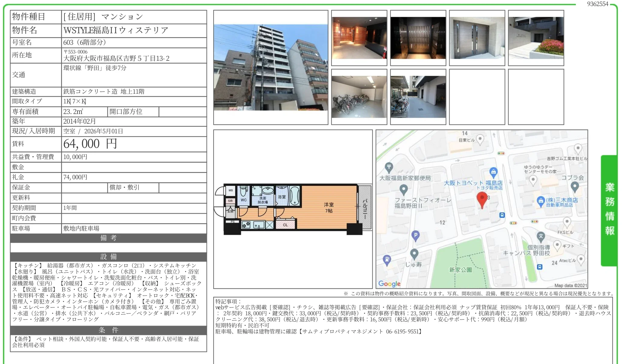Click the Osaka Toyopet Fukushima shop icon

[x=493, y=172]
